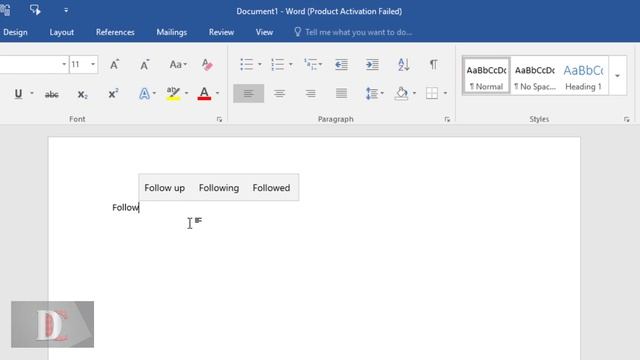
Task: Open the Paragraph dialog launcher
Action: coord(447,119)
